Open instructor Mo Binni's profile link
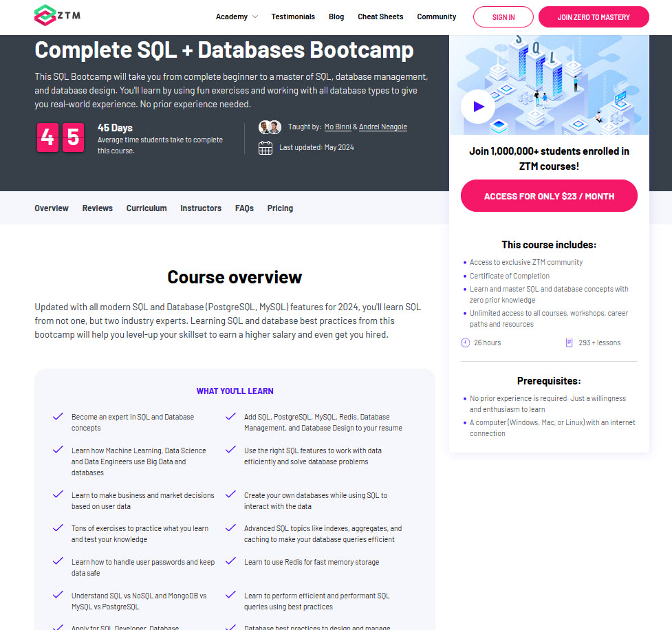This screenshot has width=672, height=630. point(337,127)
